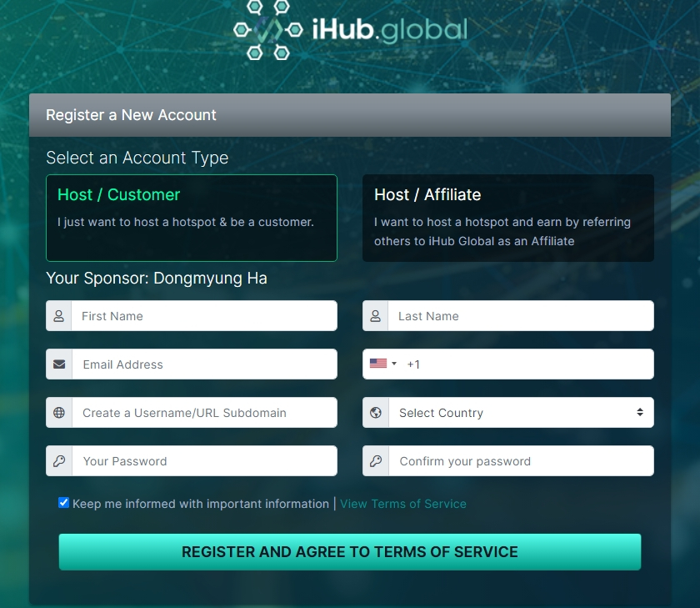700x608 pixels.
Task: Click 'Keep me informed with important information' label
Action: click(x=201, y=504)
